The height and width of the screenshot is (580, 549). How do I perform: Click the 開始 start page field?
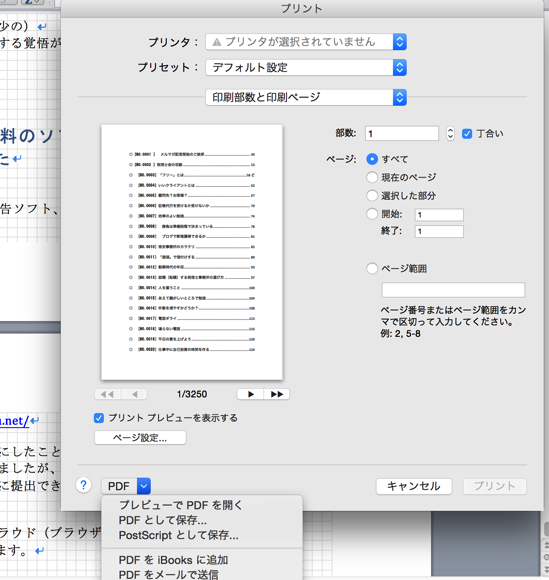[439, 215]
